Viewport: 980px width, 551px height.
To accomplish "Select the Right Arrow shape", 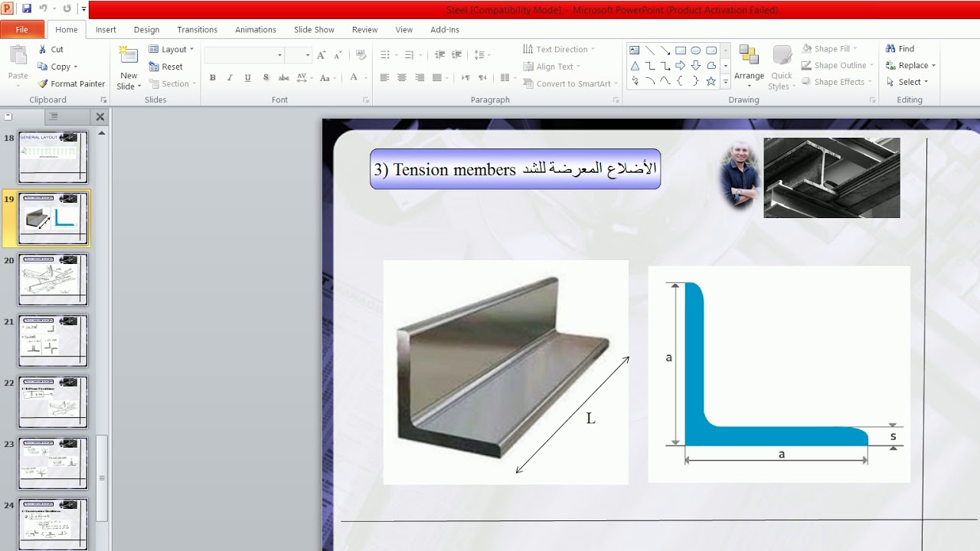I will [x=681, y=66].
